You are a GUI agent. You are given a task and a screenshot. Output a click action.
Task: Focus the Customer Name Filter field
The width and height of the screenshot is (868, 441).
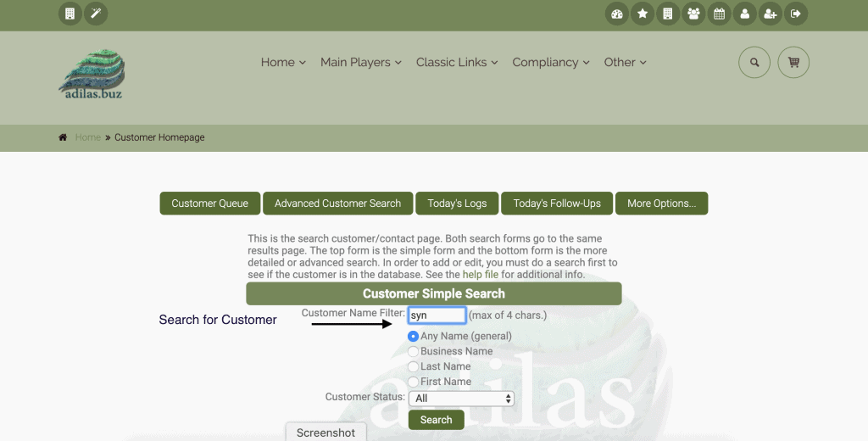pyautogui.click(x=437, y=315)
